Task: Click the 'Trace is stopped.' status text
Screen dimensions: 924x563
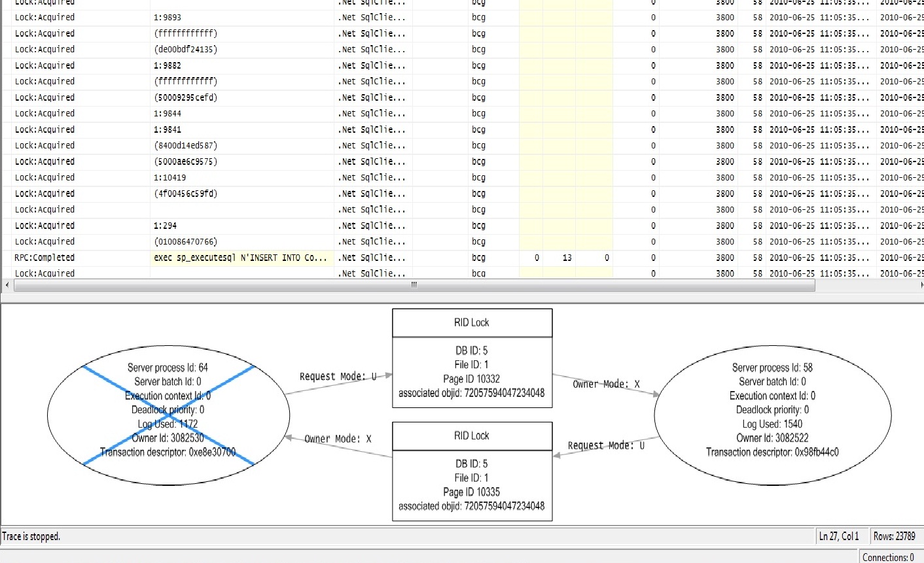Action: 31,537
